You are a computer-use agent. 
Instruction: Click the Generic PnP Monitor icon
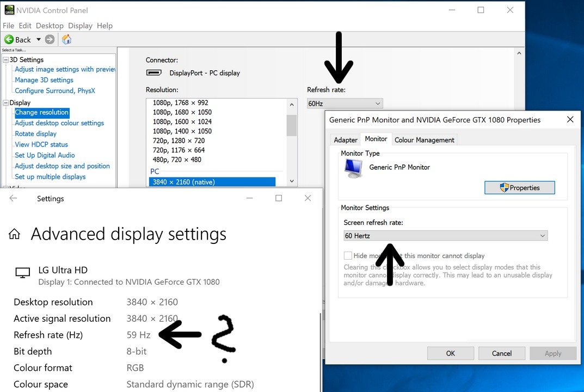coord(353,168)
